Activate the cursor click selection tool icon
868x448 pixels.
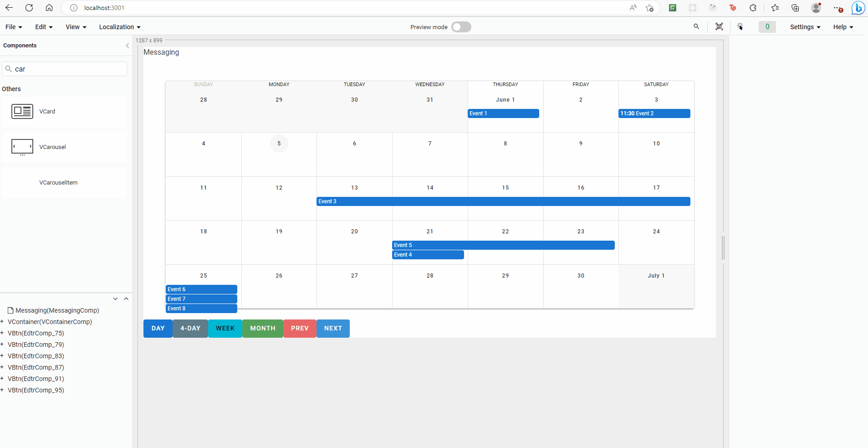pyautogui.click(x=740, y=26)
